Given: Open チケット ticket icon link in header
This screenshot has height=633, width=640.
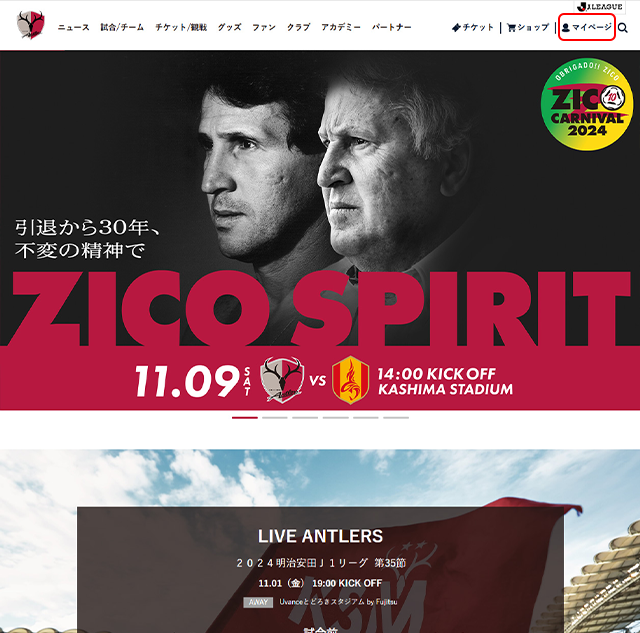Looking at the screenshot, I should (x=473, y=27).
